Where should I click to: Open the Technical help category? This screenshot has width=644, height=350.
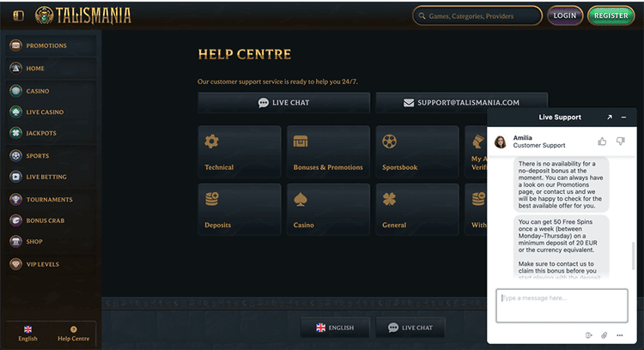(240, 151)
